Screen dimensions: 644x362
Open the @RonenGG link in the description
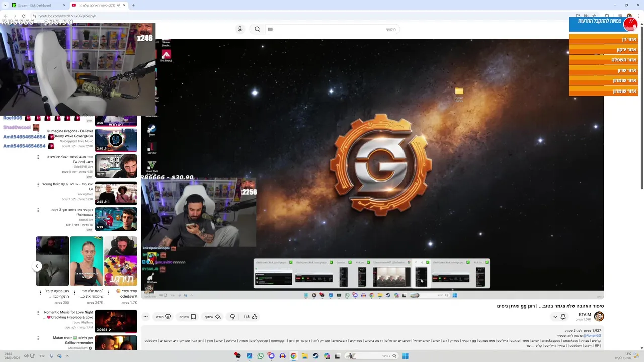click(592, 336)
